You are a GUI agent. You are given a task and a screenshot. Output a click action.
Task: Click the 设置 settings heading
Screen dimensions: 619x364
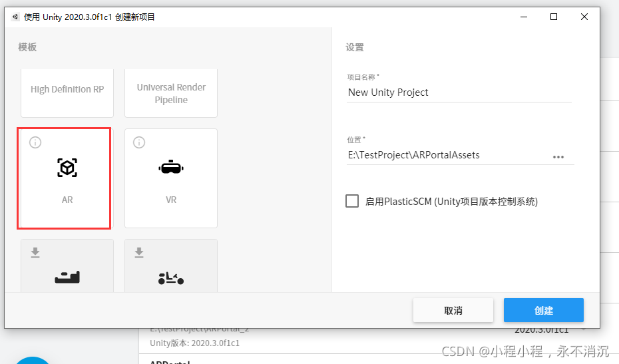355,47
